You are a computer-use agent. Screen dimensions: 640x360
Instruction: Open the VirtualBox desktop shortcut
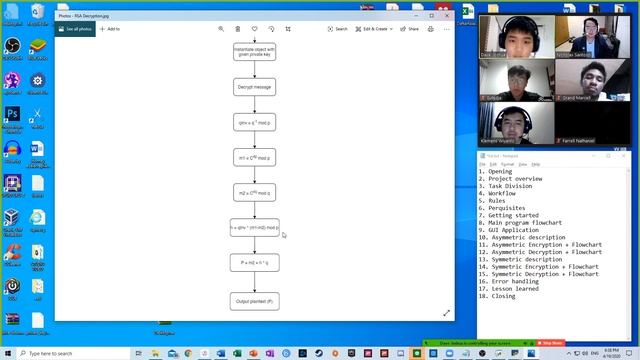(x=12, y=221)
